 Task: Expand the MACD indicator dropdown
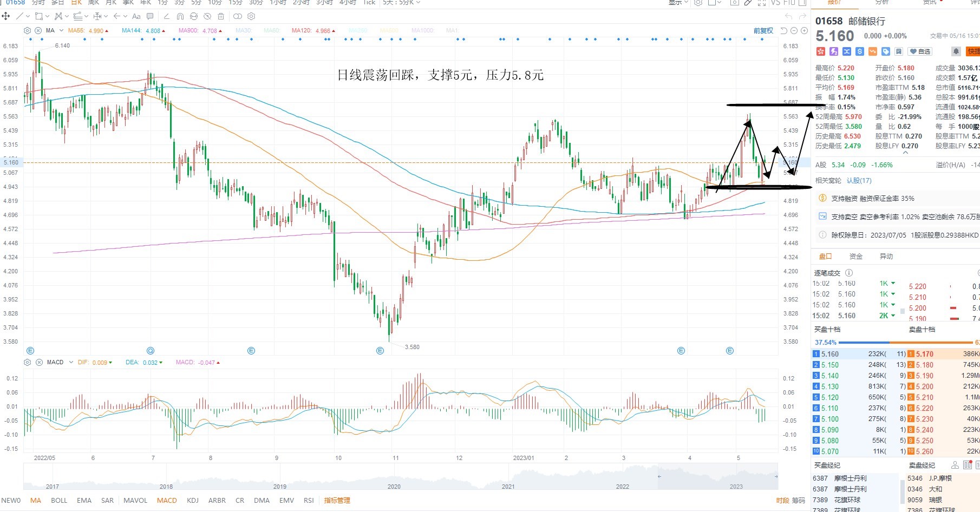click(71, 362)
